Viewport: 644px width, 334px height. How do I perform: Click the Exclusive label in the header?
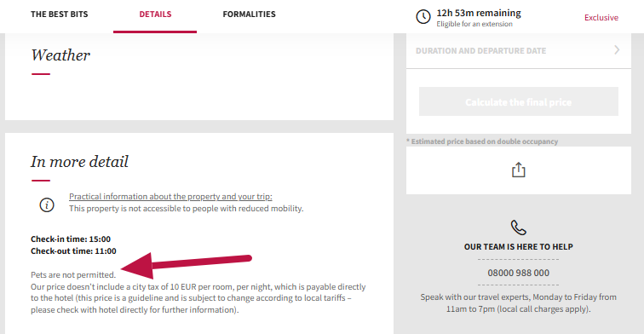click(601, 17)
